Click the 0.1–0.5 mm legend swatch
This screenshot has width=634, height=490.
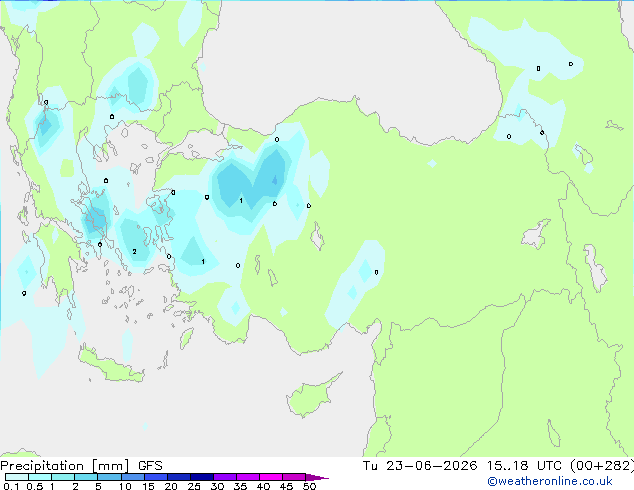point(17,477)
